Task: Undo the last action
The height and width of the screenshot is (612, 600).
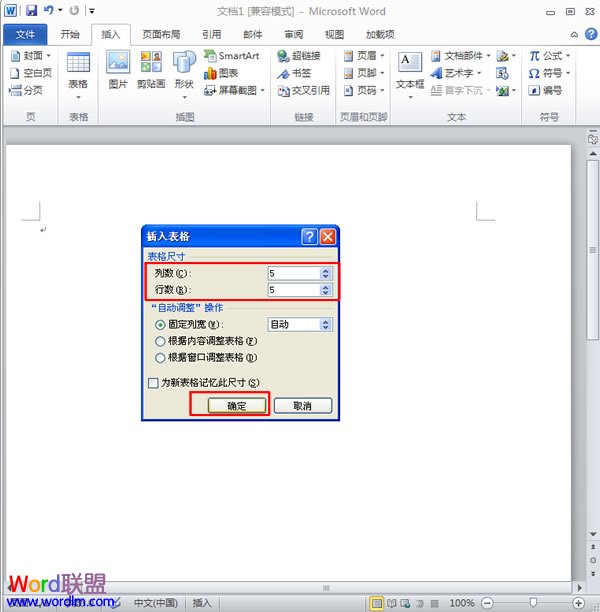Action: (x=48, y=10)
